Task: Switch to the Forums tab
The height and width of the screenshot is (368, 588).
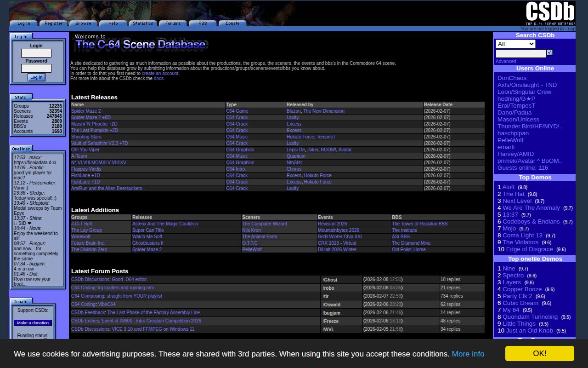Action: pyautogui.click(x=173, y=23)
